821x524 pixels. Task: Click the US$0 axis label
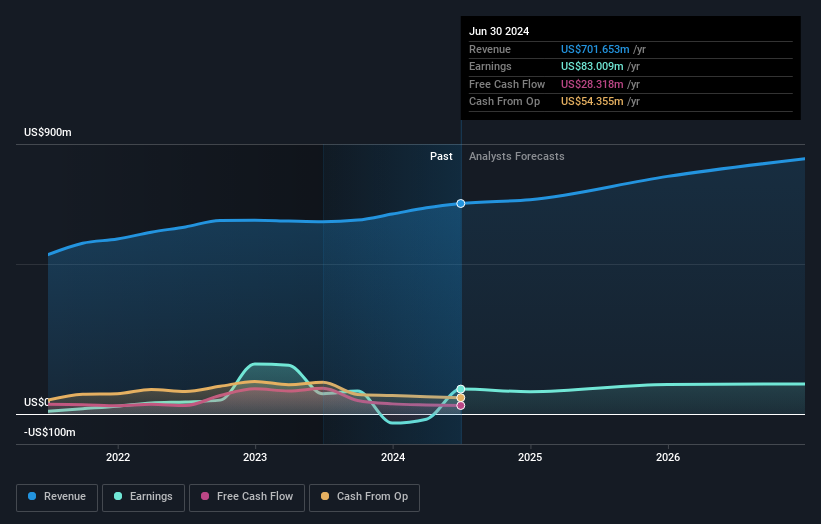click(37, 403)
